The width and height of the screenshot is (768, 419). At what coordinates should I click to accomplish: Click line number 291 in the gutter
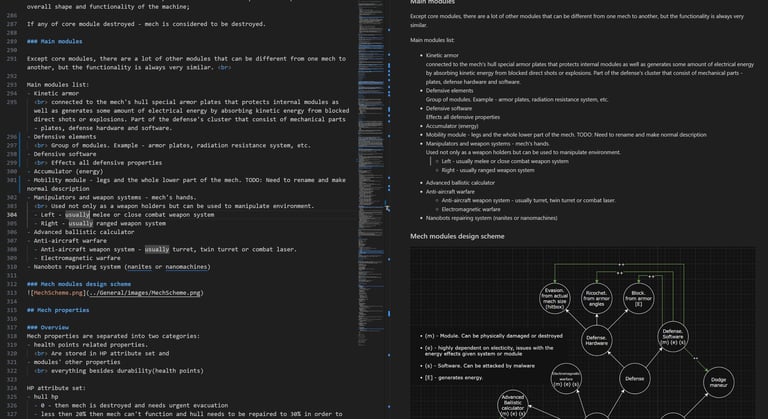point(12,58)
